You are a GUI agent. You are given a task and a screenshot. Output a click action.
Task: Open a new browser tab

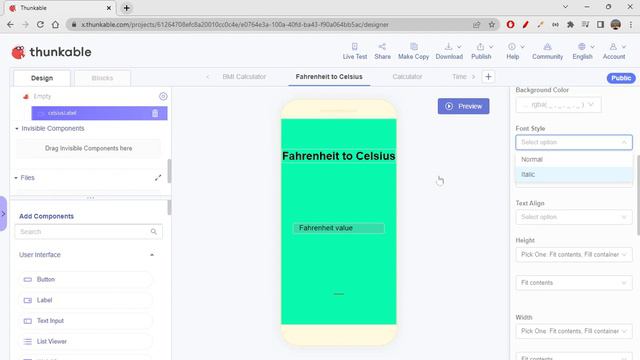pos(127,8)
